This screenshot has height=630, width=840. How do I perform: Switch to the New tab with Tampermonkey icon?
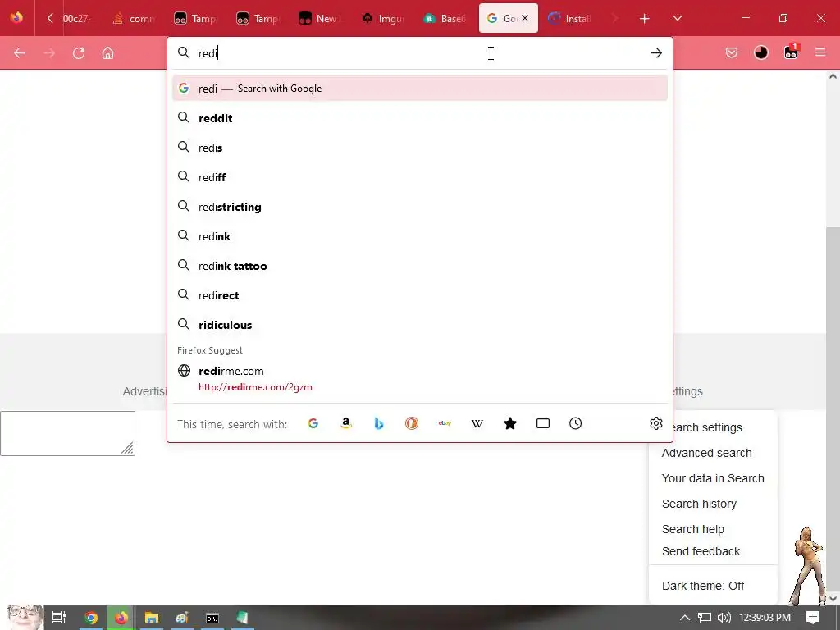[322, 18]
